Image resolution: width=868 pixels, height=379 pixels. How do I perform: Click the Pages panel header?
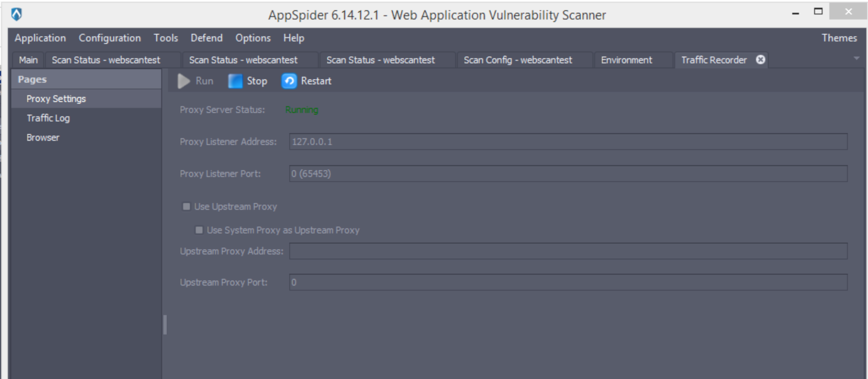[x=86, y=80]
